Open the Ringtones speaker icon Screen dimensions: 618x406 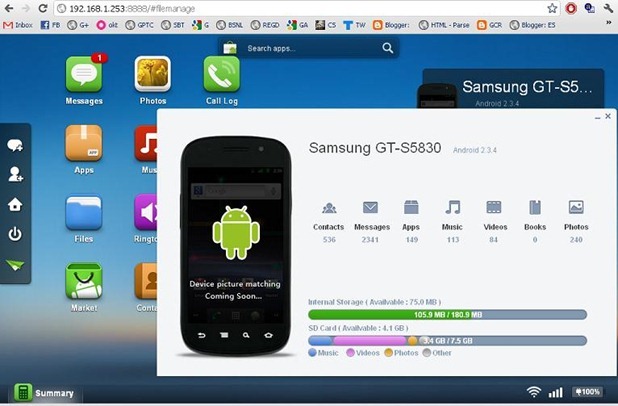[145, 212]
